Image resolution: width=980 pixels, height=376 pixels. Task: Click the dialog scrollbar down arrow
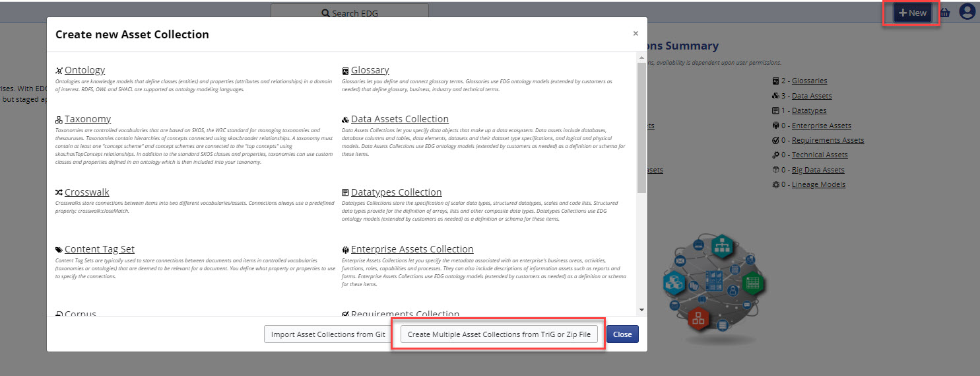(x=641, y=309)
